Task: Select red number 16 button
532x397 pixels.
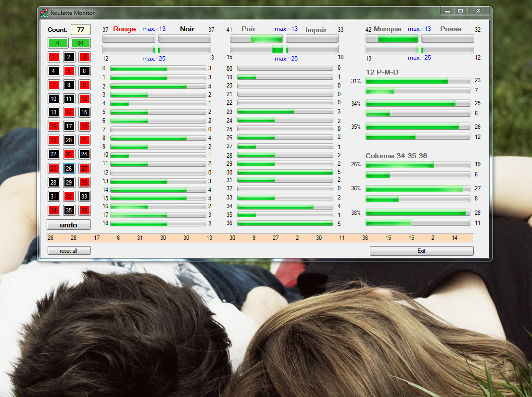Action: (x=53, y=126)
